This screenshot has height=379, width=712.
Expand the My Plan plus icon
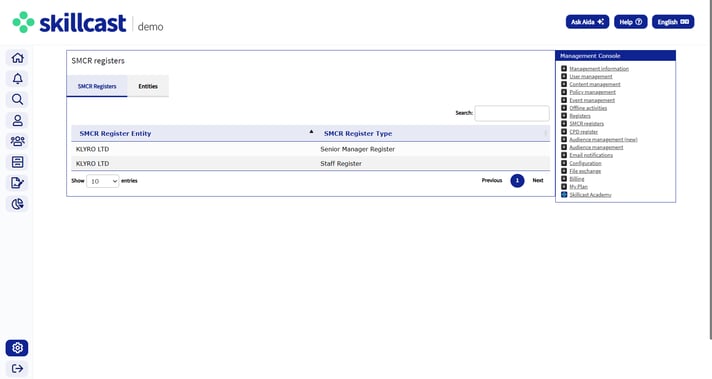pos(564,187)
